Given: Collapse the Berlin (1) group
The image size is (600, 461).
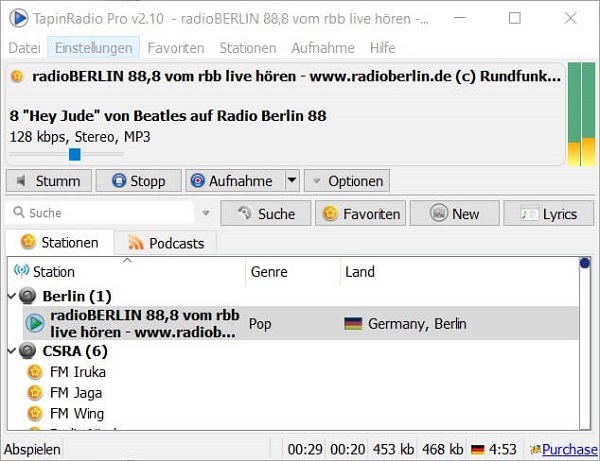Looking at the screenshot, I should click(x=12, y=296).
